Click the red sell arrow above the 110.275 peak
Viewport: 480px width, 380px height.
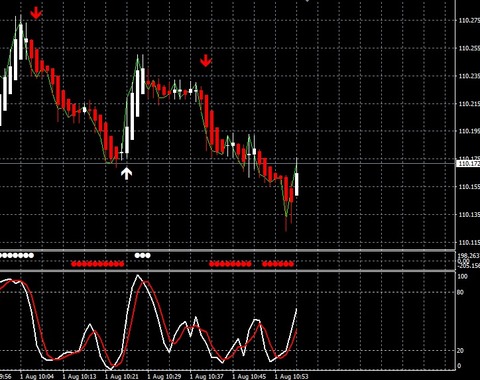pos(36,13)
